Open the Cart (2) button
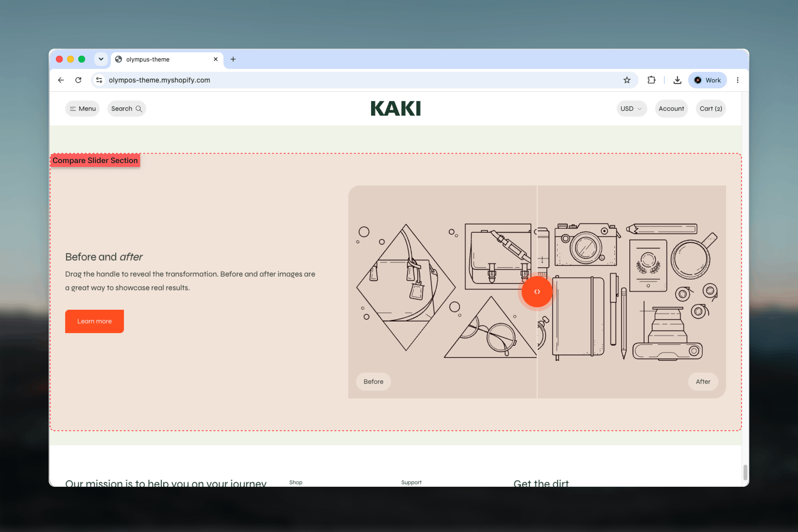 [711, 109]
